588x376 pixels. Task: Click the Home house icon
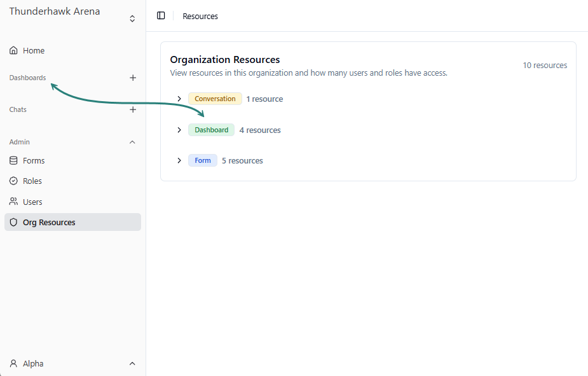13,50
